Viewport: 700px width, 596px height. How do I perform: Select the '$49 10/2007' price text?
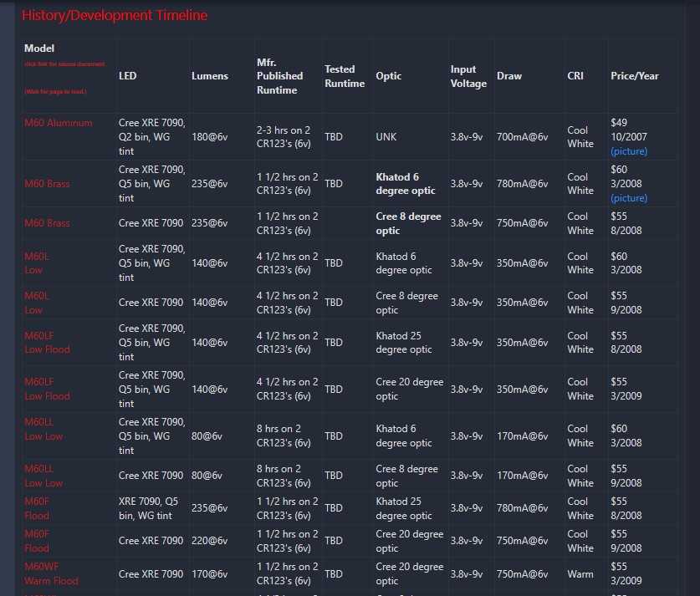[x=629, y=130]
